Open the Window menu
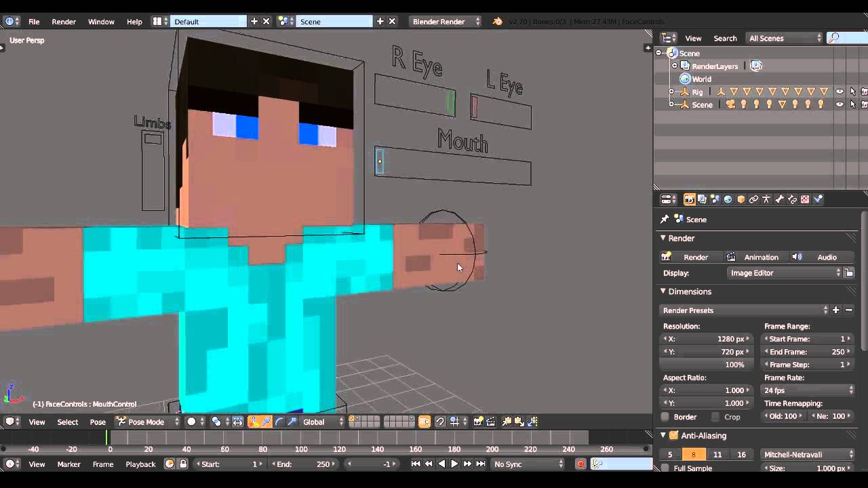This screenshot has width=868, height=488. (x=101, y=22)
